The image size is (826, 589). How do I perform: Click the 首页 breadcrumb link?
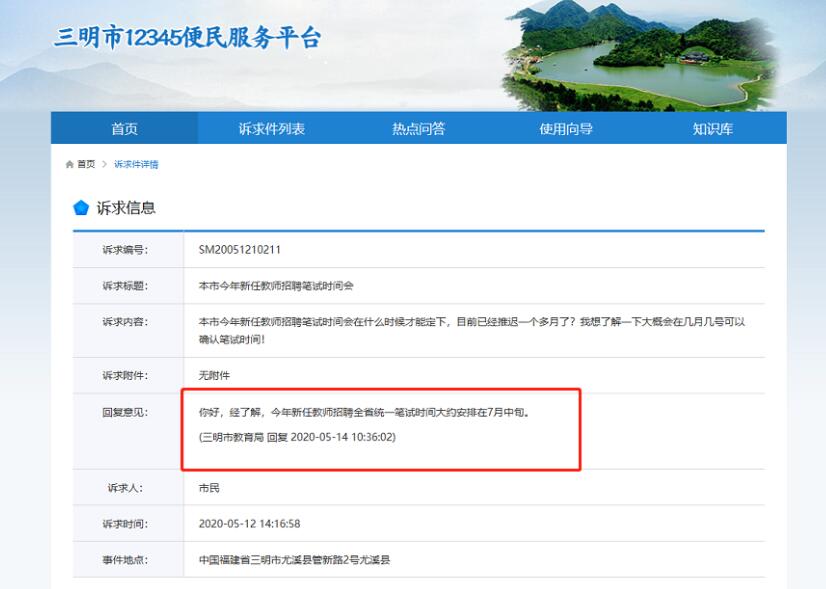(87, 164)
